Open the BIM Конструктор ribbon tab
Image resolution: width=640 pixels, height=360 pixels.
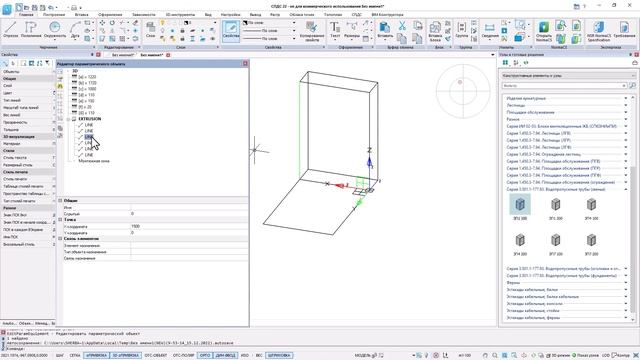point(387,15)
